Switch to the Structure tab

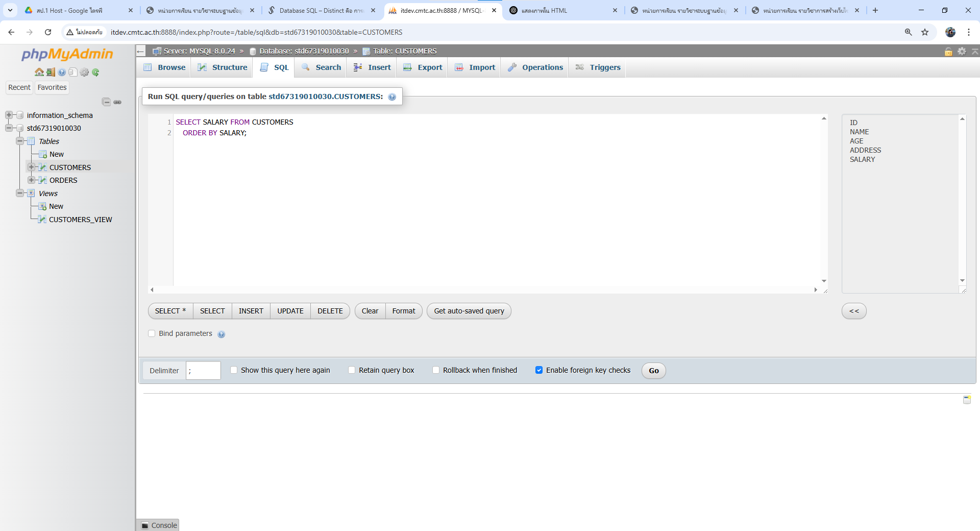coord(223,67)
